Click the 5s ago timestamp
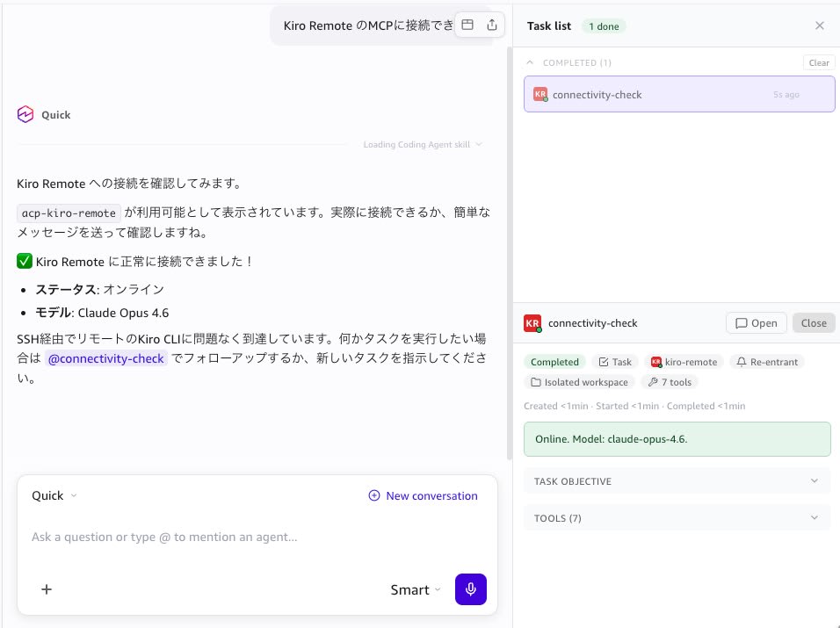 [x=786, y=95]
